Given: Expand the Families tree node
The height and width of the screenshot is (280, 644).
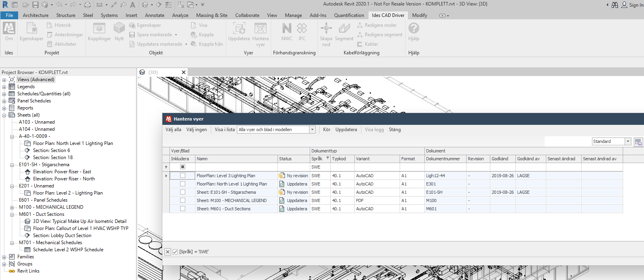Looking at the screenshot, I should coord(4,257).
